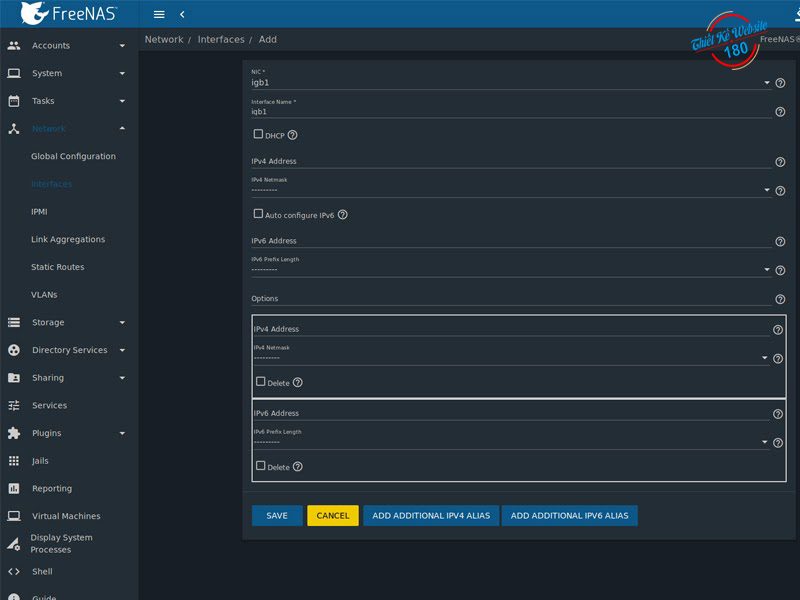Click the Shell icon in sidebar
This screenshot has width=800, height=600.
(x=13, y=572)
